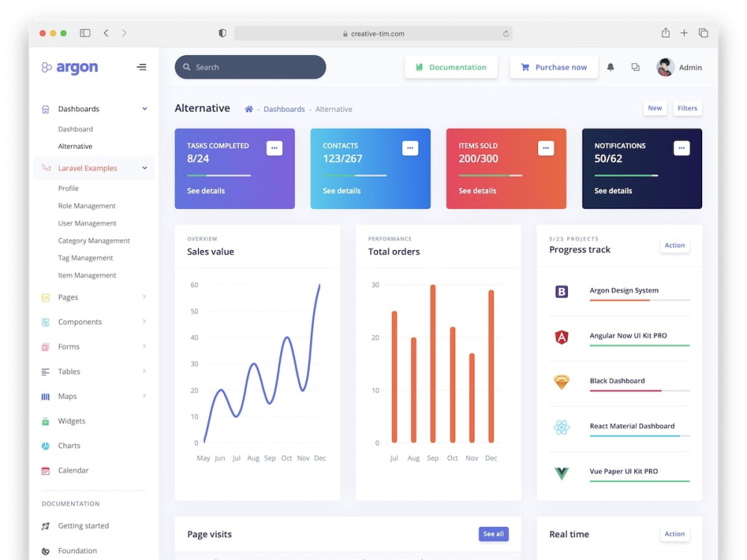Click the Purchase now button
747x560 pixels.
click(x=554, y=67)
